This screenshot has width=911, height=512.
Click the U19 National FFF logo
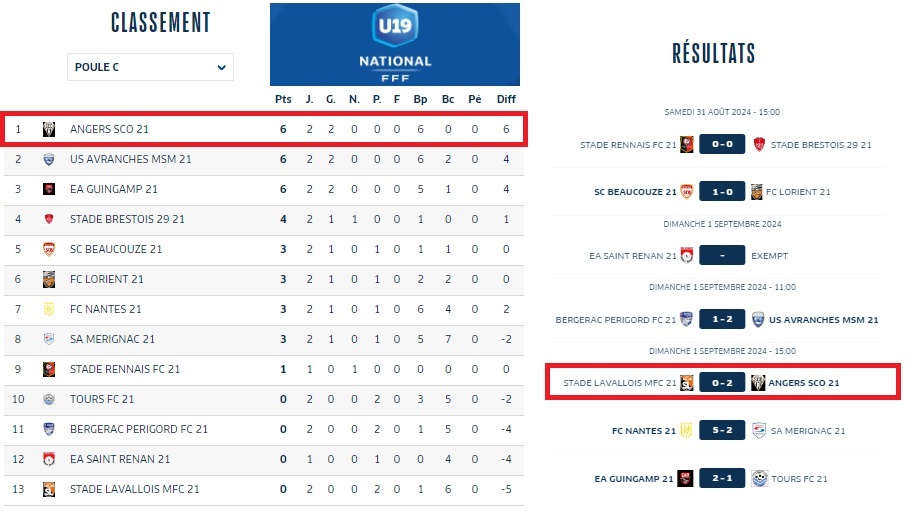(395, 44)
